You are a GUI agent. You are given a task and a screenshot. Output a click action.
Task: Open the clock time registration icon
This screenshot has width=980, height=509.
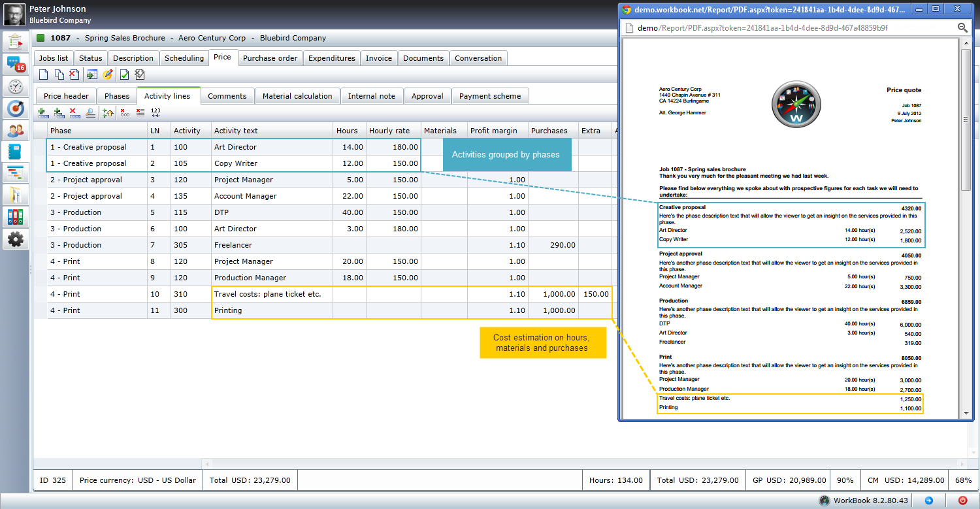click(x=15, y=86)
